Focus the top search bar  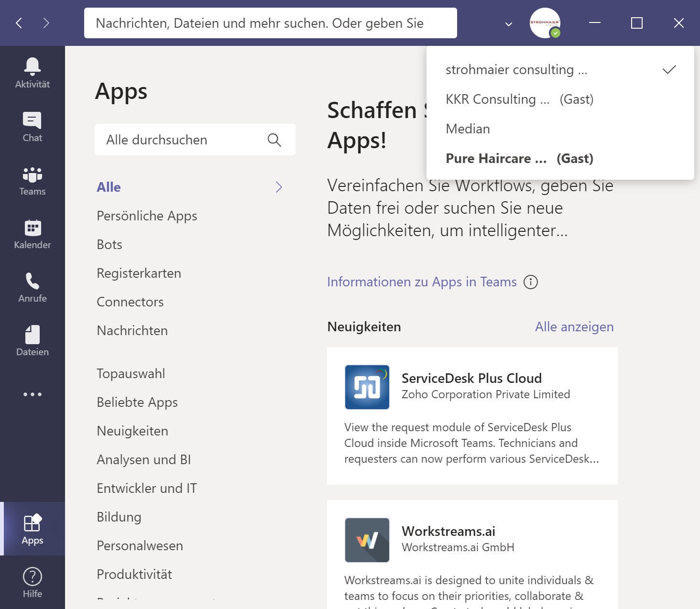point(271,23)
